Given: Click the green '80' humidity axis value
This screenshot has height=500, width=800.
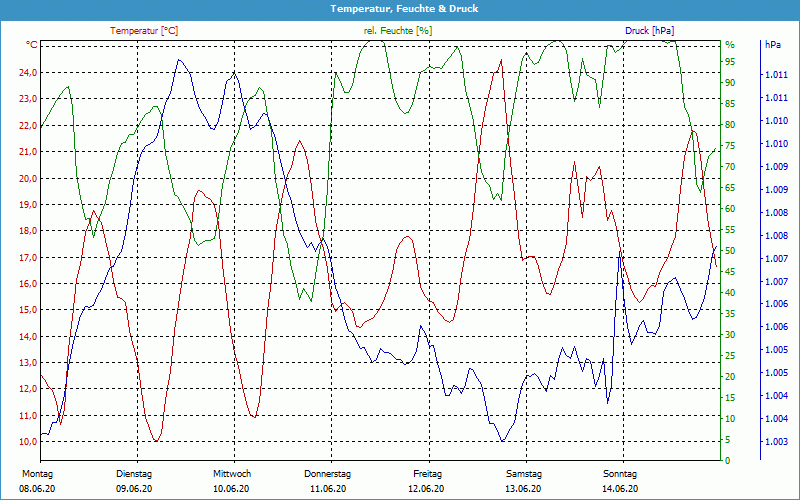Looking at the screenshot, I should pos(730,124).
